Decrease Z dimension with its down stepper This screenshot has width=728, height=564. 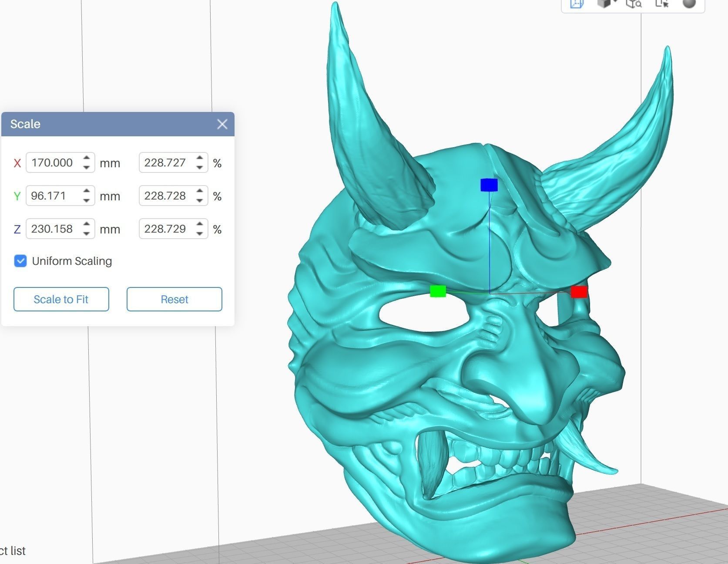click(86, 233)
